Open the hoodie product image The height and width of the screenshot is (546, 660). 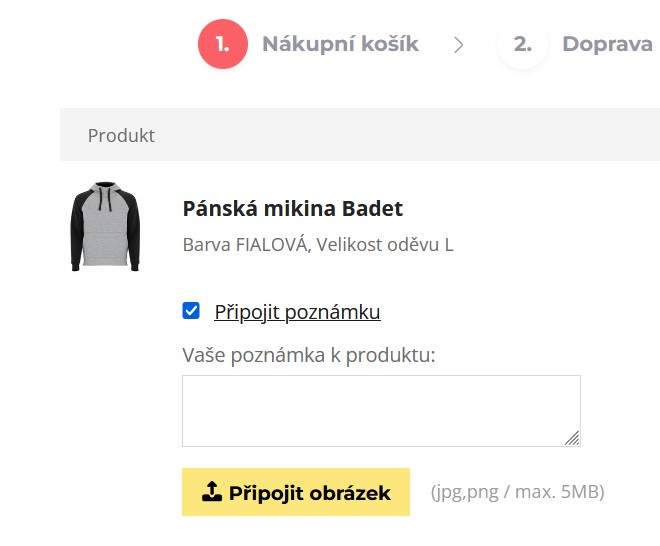(105, 227)
